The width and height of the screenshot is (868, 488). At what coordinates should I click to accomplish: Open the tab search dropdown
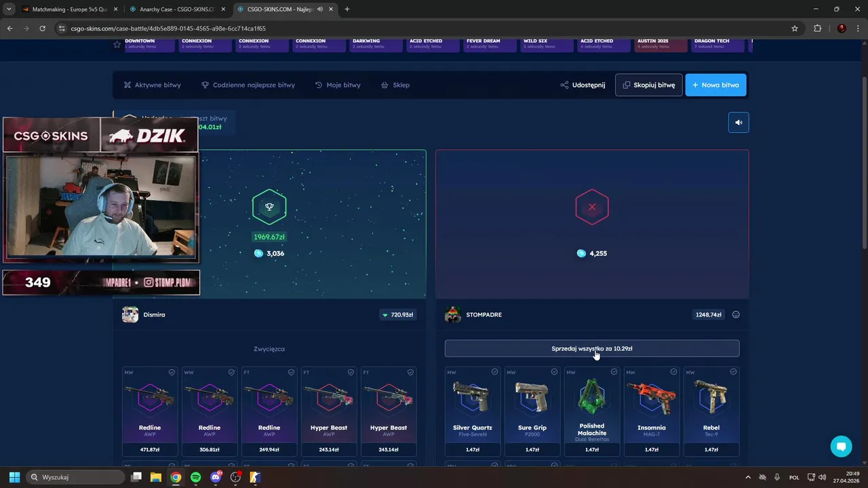(9, 9)
